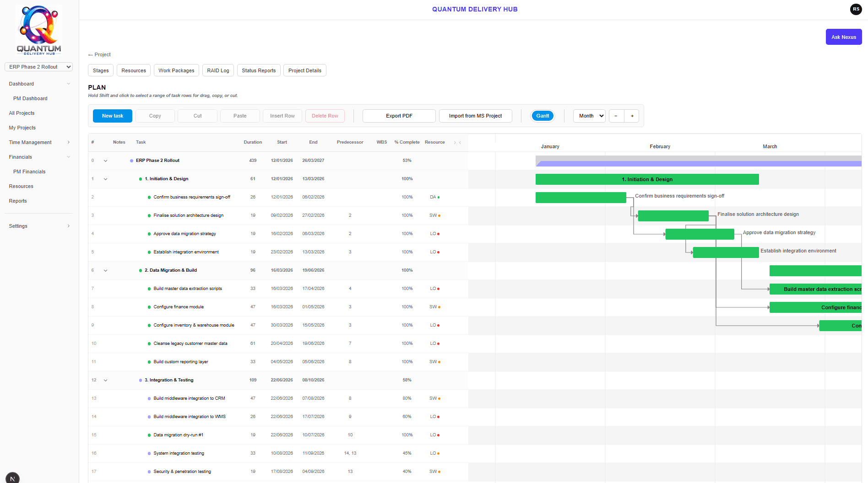Select the 1. Initiation & Design Gantt bar
868x483 pixels.
click(647, 179)
